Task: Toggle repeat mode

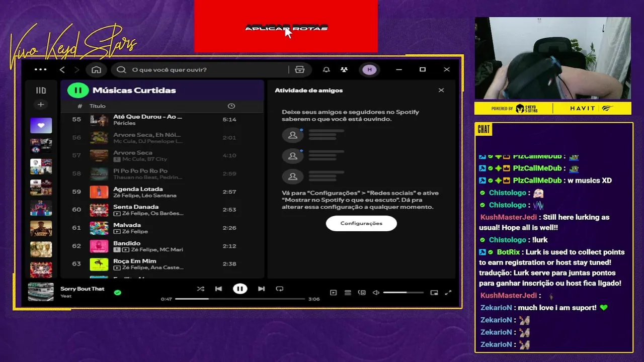Action: [280, 289]
